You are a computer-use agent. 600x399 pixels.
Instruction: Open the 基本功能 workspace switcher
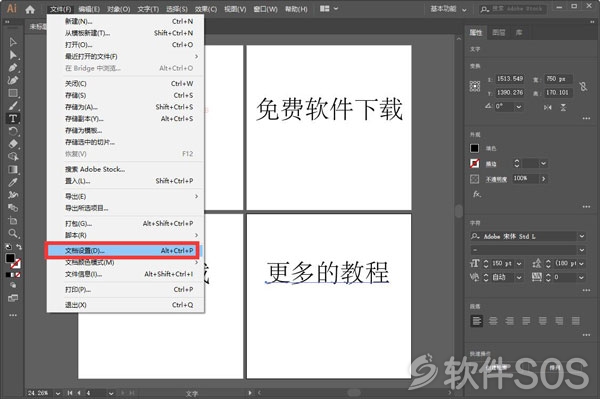coord(448,9)
